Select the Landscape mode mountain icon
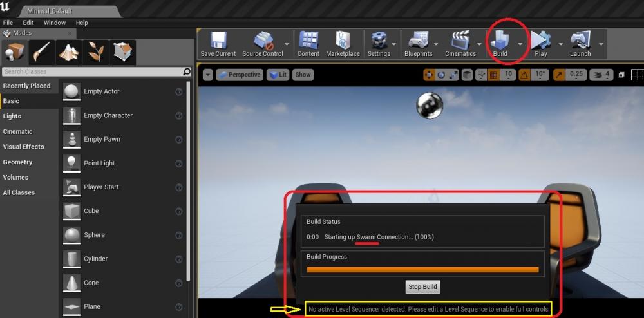This screenshot has width=644, height=318. pos(69,53)
